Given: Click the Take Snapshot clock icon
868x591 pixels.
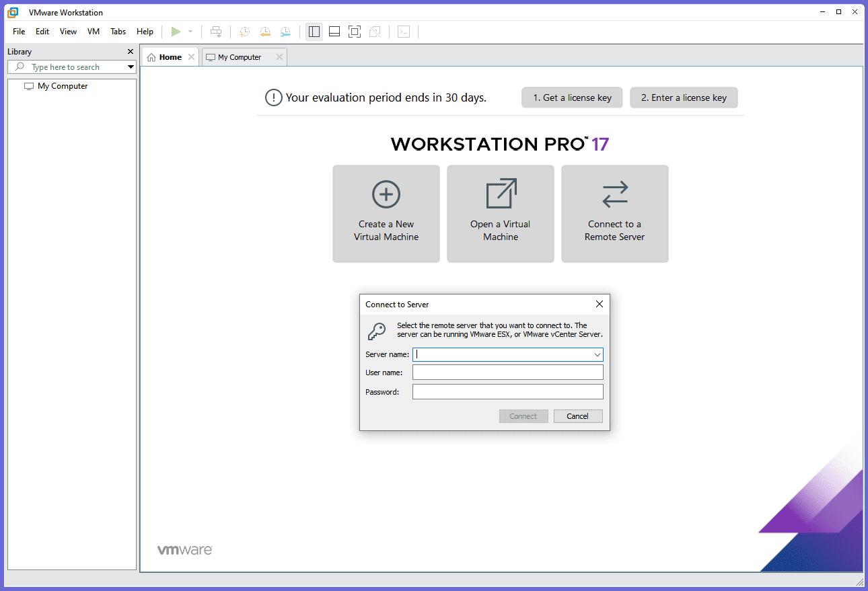Looking at the screenshot, I should click(245, 32).
